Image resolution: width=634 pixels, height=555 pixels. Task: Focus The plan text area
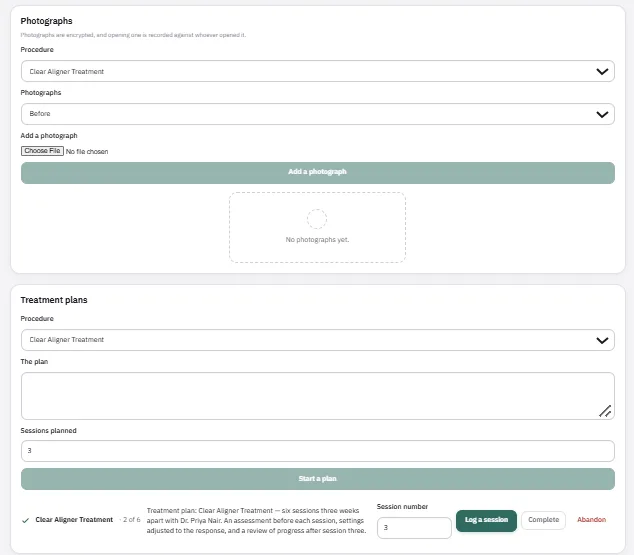[x=318, y=396]
